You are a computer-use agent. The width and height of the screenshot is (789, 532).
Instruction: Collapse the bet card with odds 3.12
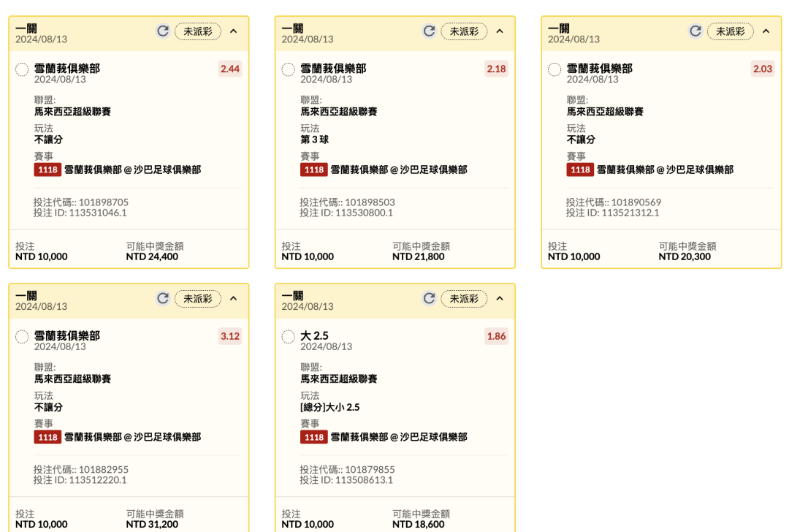point(234,299)
